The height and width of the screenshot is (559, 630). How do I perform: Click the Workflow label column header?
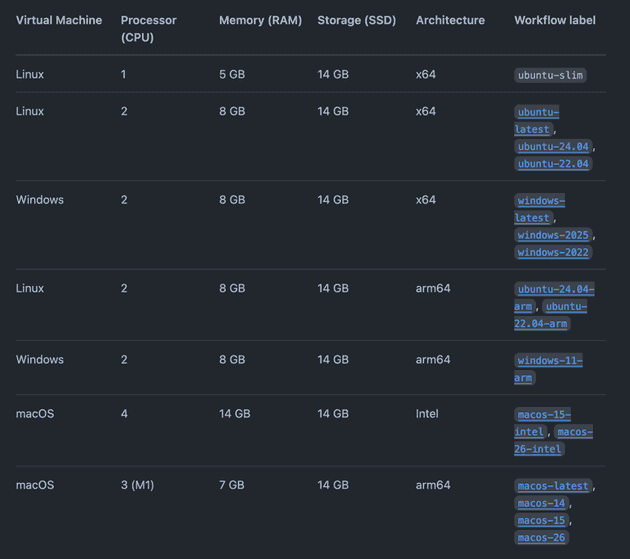click(x=553, y=21)
